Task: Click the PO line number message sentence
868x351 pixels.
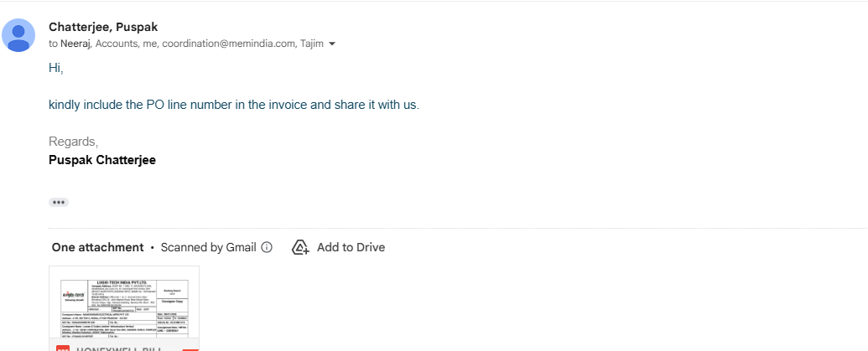Action: coord(233,105)
